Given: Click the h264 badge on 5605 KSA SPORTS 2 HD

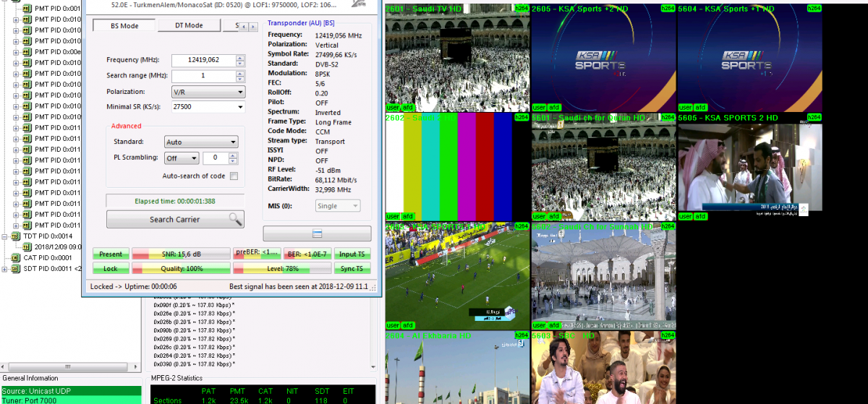Looking at the screenshot, I should [814, 117].
